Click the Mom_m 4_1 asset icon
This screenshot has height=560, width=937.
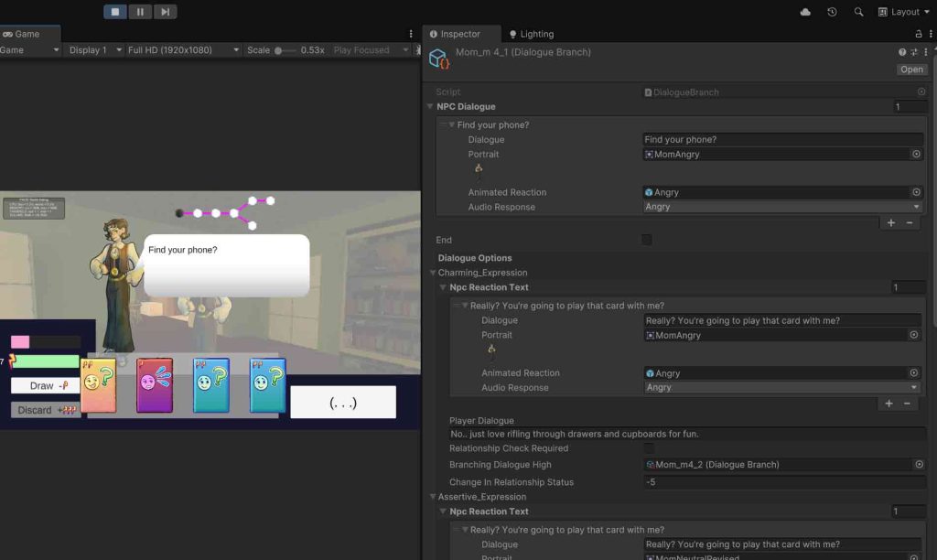pyautogui.click(x=438, y=59)
